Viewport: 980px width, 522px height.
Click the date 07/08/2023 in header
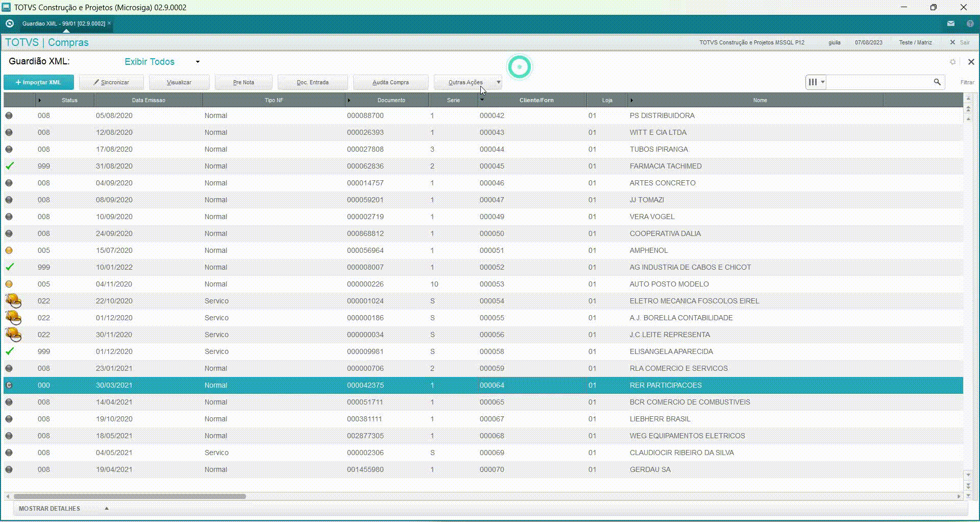[869, 42]
